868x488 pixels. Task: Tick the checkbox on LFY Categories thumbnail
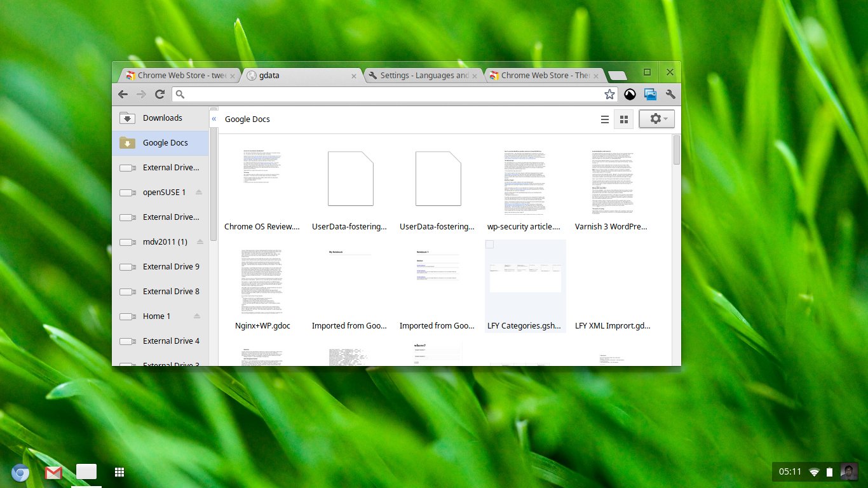pos(489,245)
